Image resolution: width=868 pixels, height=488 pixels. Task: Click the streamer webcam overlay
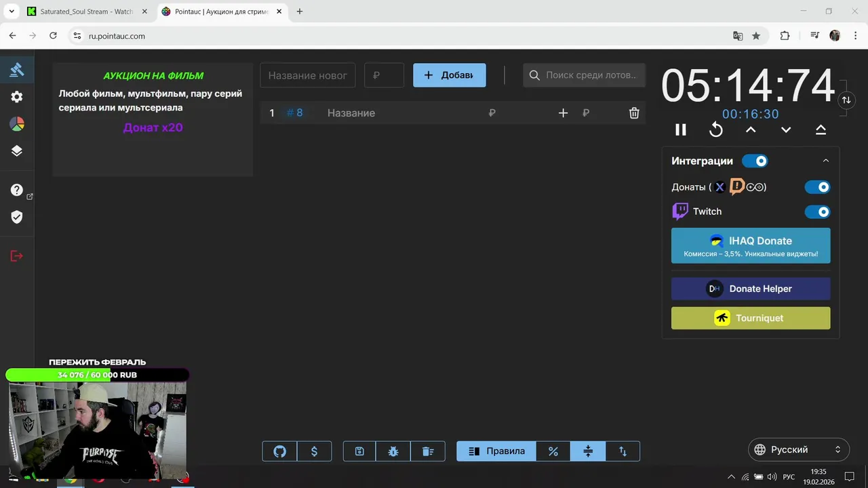(97, 430)
